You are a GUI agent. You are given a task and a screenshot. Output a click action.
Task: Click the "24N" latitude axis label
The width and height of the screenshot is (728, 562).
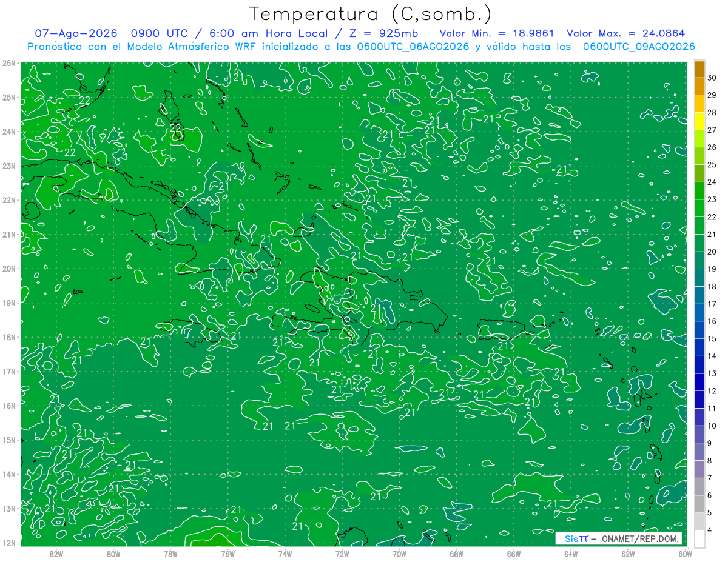(9, 132)
